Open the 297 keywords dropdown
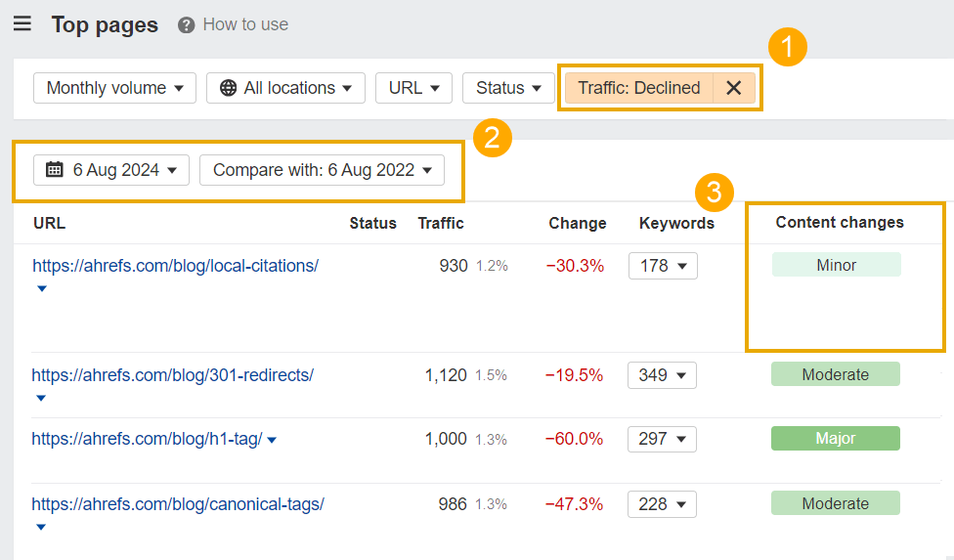 (662, 439)
